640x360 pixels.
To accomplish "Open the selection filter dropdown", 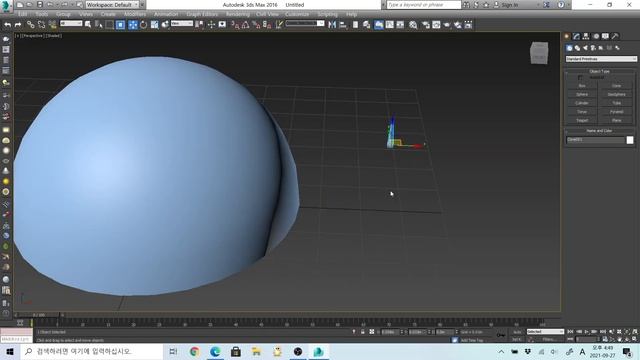I will point(71,24).
